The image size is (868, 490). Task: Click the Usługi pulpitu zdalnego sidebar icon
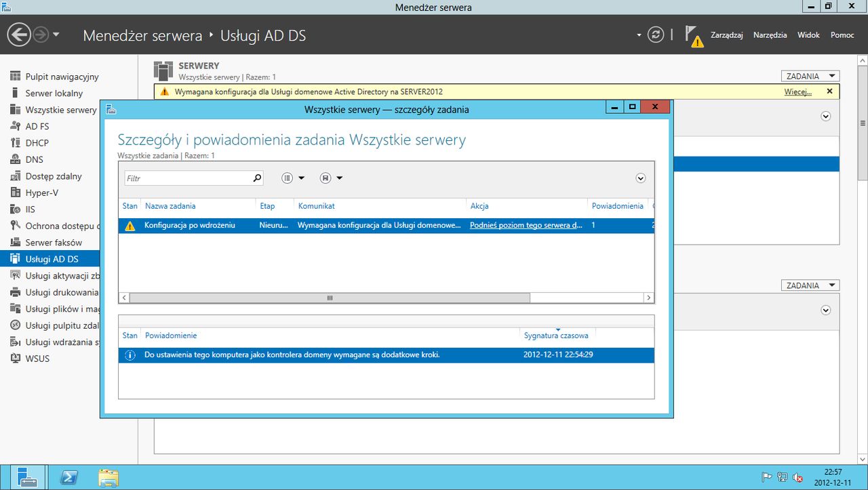pyautogui.click(x=15, y=325)
